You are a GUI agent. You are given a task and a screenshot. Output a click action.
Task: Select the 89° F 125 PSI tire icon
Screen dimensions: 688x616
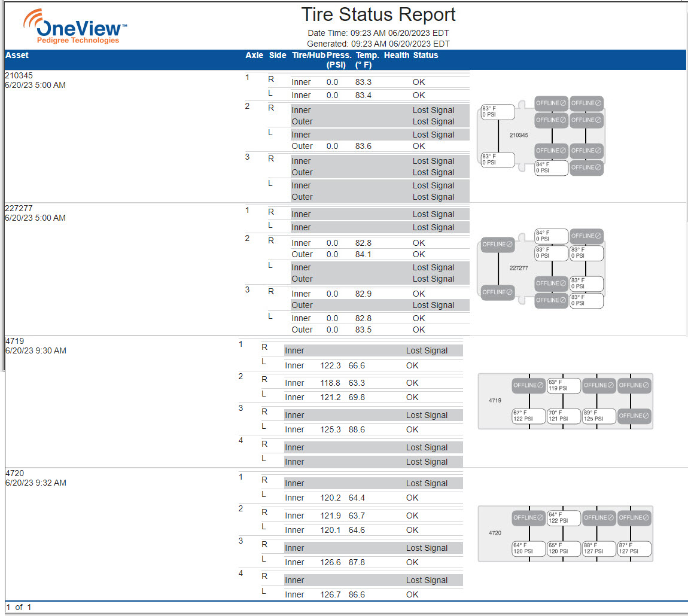pos(599,416)
